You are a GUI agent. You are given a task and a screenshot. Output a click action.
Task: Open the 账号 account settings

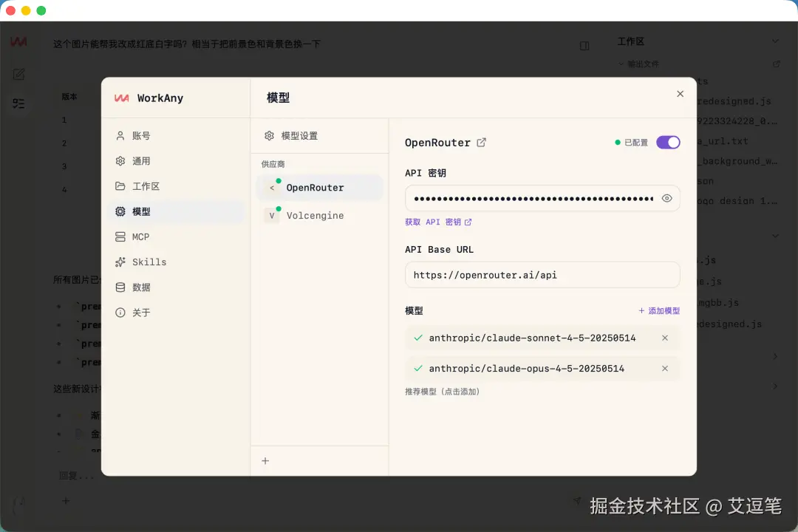coord(176,136)
